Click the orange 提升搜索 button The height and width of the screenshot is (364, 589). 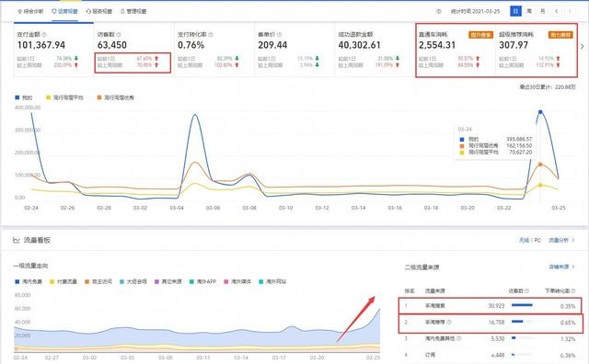click(480, 35)
